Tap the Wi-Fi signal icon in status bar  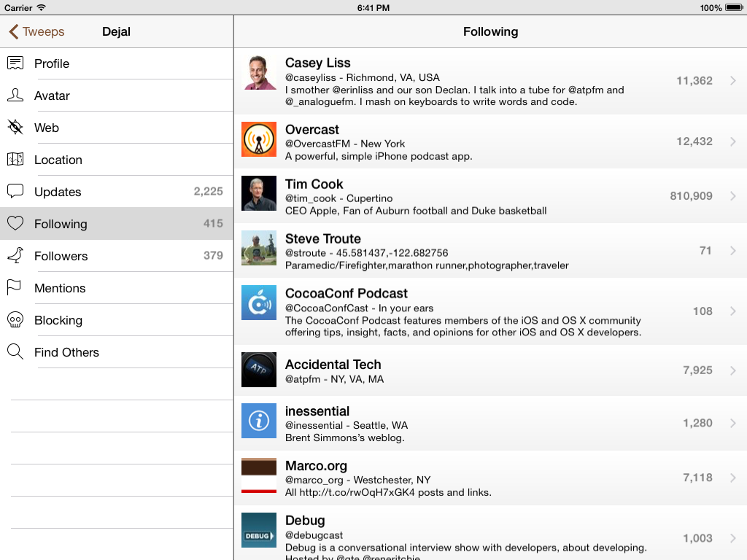pyautogui.click(x=41, y=7)
